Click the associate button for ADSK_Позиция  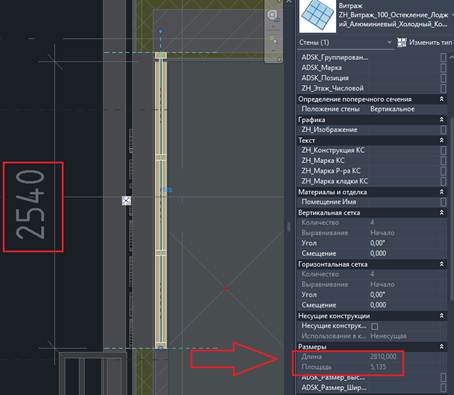click(x=443, y=78)
